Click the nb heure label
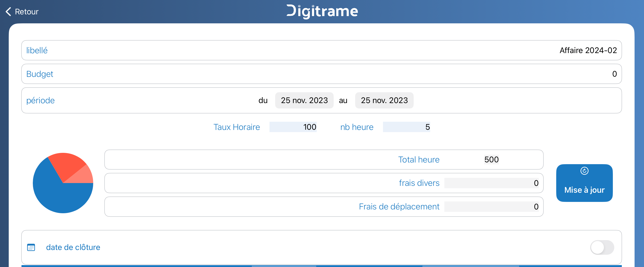This screenshot has height=267, width=644. point(357,127)
